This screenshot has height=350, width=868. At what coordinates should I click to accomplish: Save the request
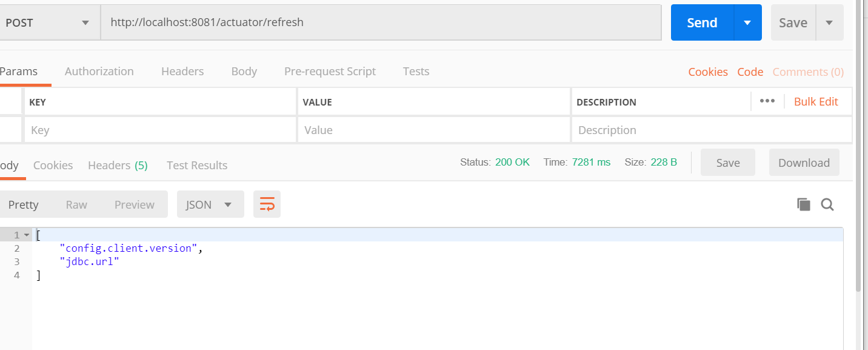pyautogui.click(x=793, y=22)
